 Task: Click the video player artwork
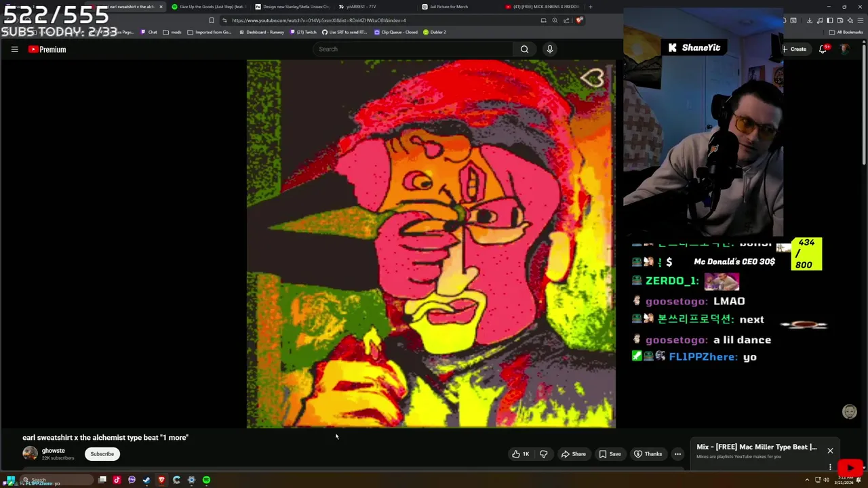[431, 244]
